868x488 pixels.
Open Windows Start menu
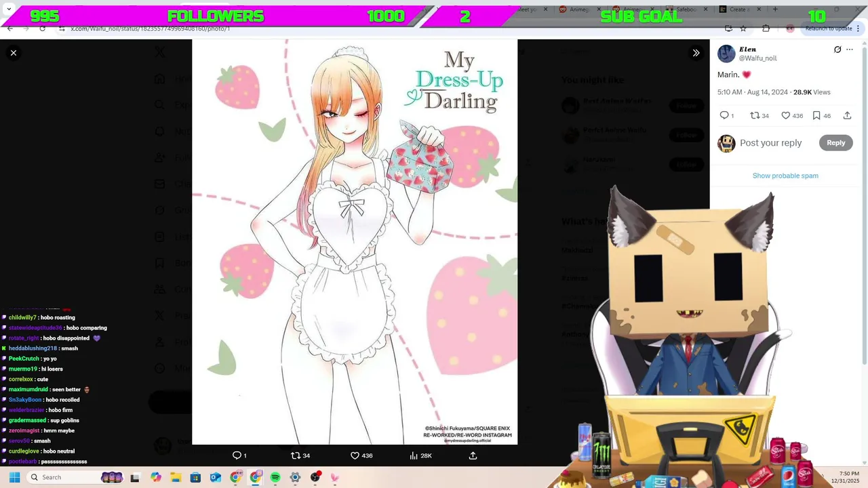14,477
